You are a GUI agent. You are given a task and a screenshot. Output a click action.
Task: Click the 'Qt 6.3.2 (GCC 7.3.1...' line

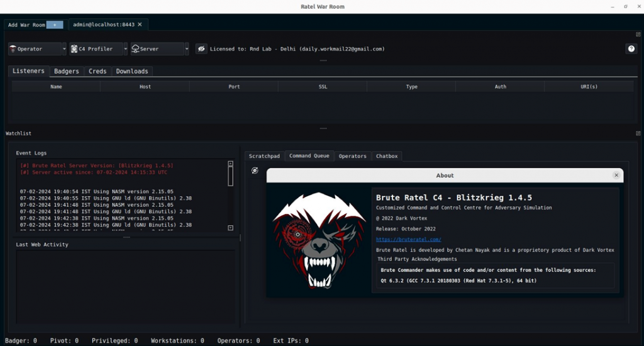pyautogui.click(x=458, y=281)
